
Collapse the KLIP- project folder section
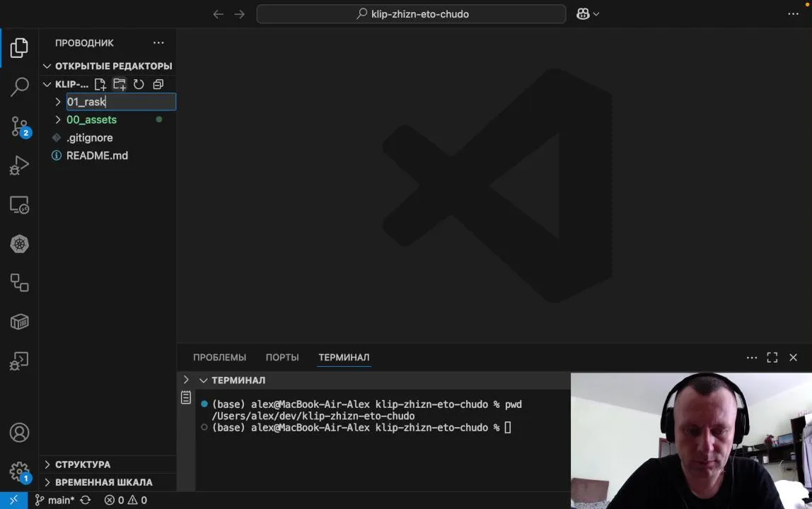coord(47,84)
